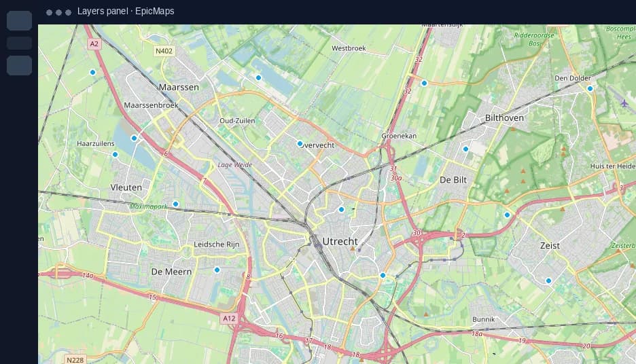Image resolution: width=636 pixels, height=364 pixels.
Task: Click the A12 motorway shield
Action: tap(229, 318)
